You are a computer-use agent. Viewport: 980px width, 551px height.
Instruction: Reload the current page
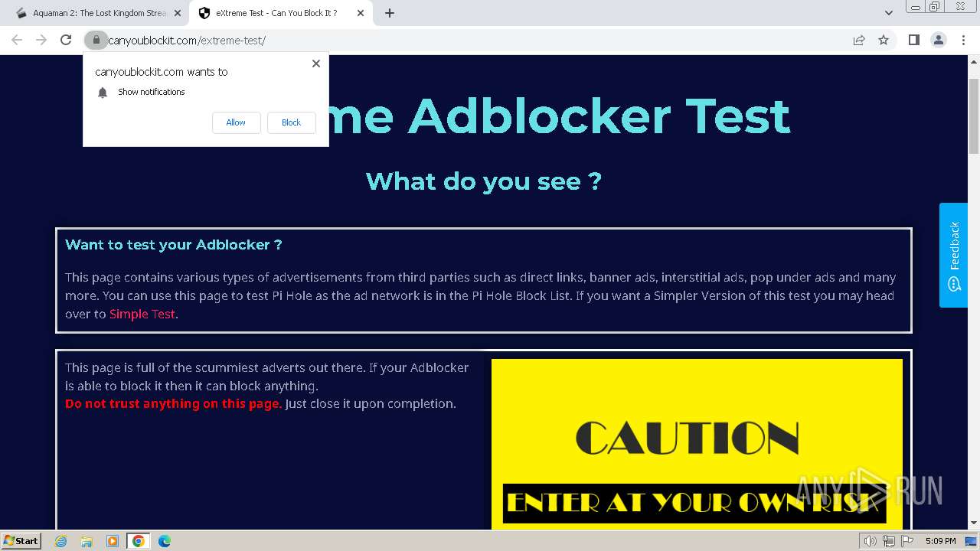[x=66, y=40]
